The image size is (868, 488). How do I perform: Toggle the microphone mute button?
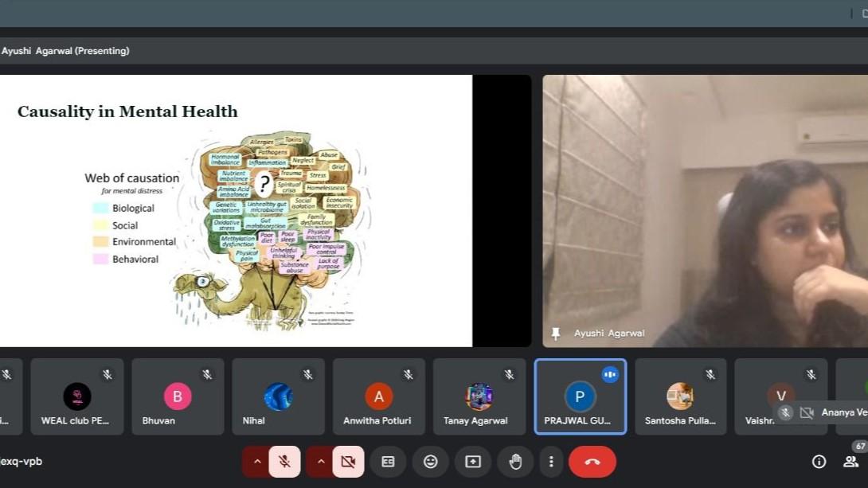click(284, 462)
